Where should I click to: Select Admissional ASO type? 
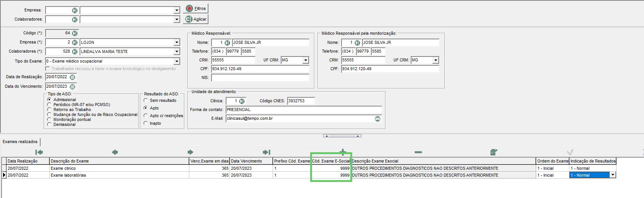pos(49,100)
